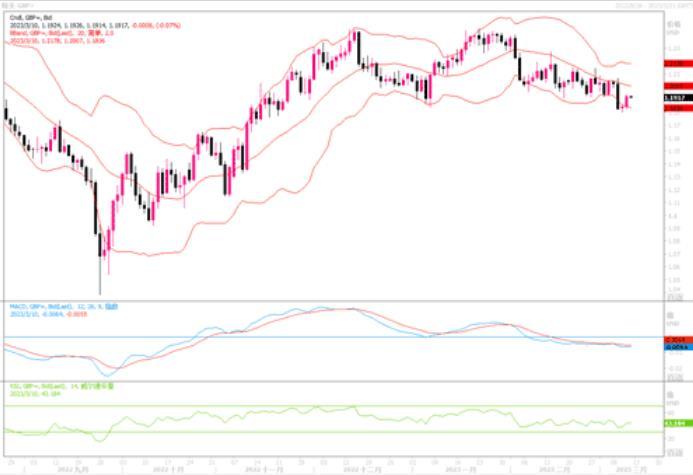Click the red lower band tag below current price
The image size is (693, 475).
coord(678,108)
